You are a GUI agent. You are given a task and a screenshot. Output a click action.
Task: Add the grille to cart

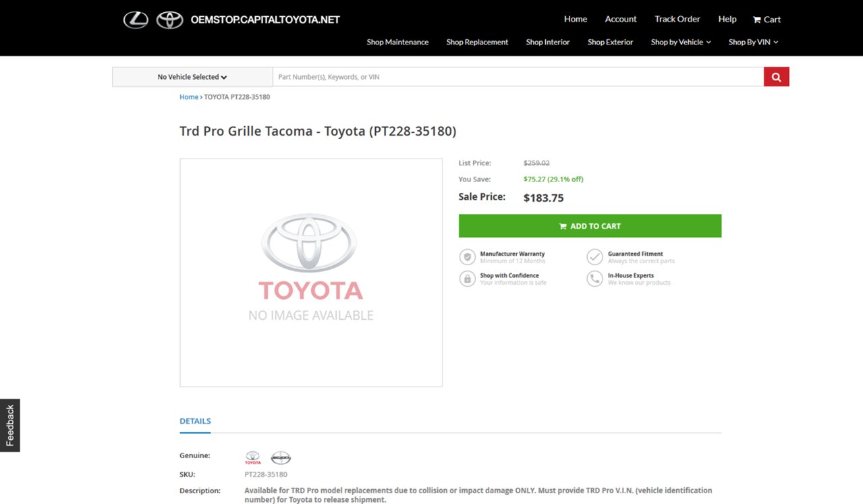pyautogui.click(x=590, y=226)
